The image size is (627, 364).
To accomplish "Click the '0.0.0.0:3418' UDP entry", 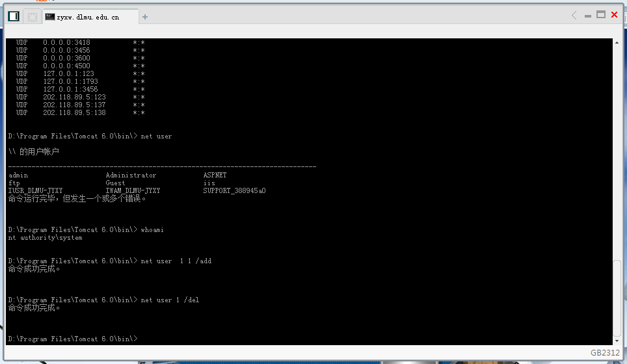I will (x=67, y=43).
